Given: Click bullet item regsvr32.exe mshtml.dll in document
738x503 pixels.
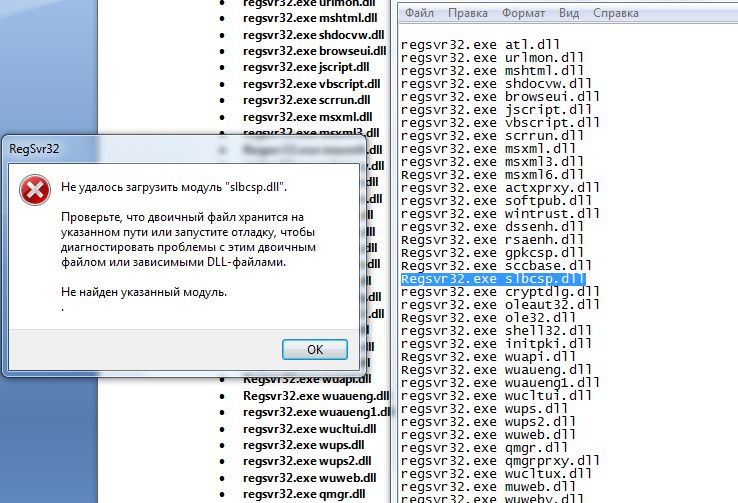Looking at the screenshot, I should pyautogui.click(x=310, y=18).
